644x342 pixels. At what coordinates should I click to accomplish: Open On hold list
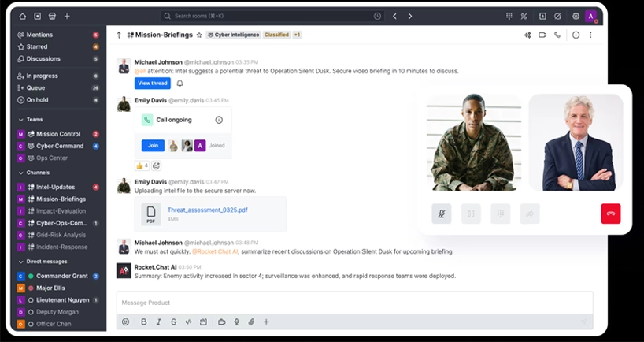(58, 100)
